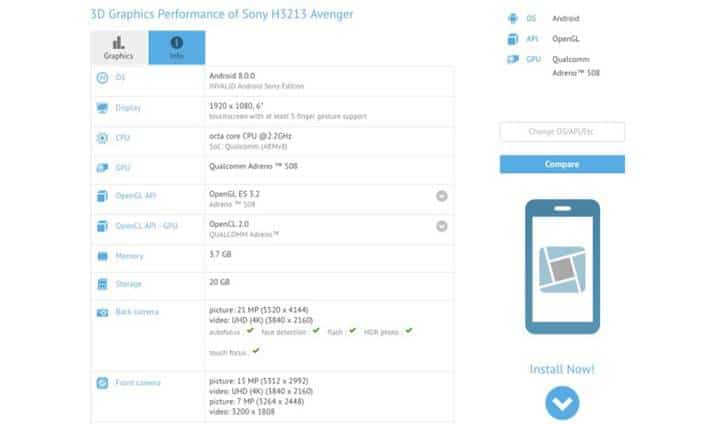Click the Graphics bar chart icon
This screenshot has height=424, width=720.
pos(118,43)
